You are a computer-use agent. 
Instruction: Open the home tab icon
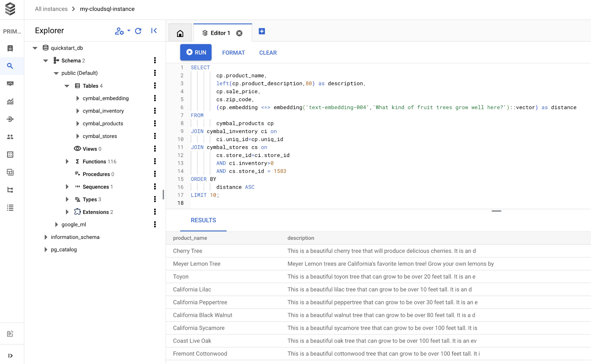point(180,33)
